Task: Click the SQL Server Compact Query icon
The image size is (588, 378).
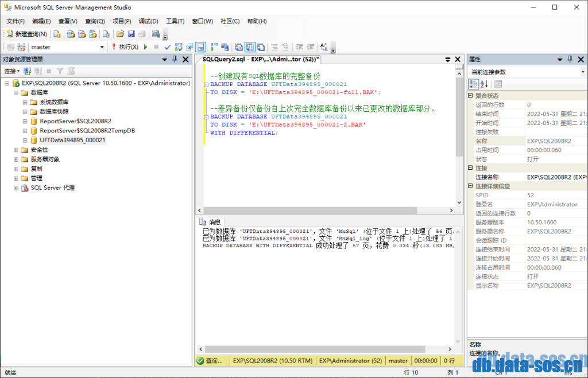Action: point(106,34)
